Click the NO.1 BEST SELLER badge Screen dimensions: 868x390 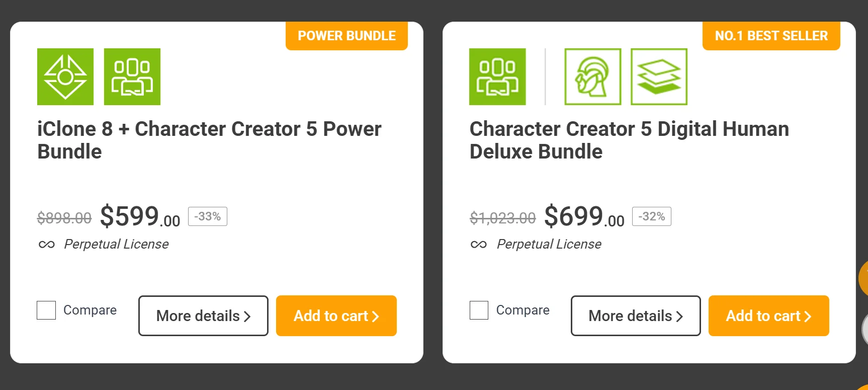tap(771, 36)
